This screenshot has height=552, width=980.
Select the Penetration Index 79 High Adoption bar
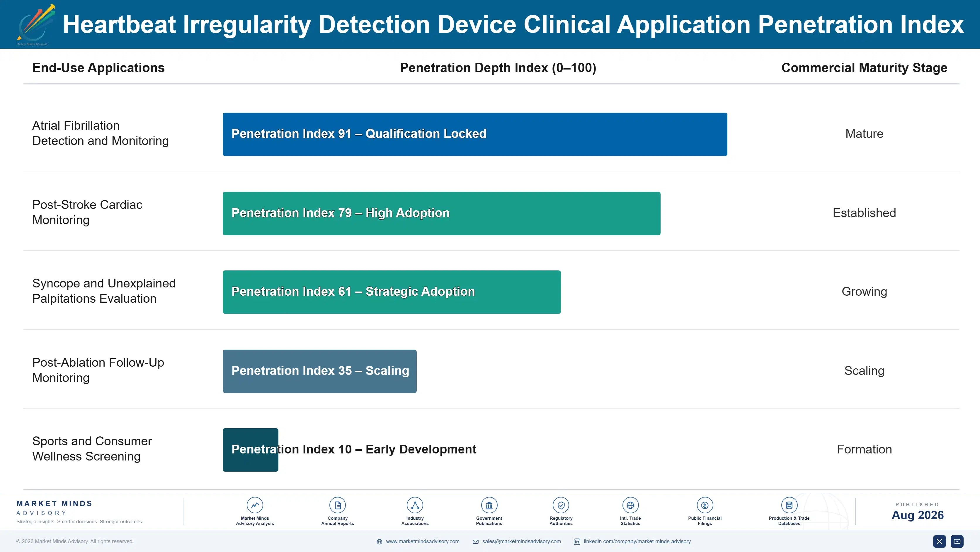441,213
